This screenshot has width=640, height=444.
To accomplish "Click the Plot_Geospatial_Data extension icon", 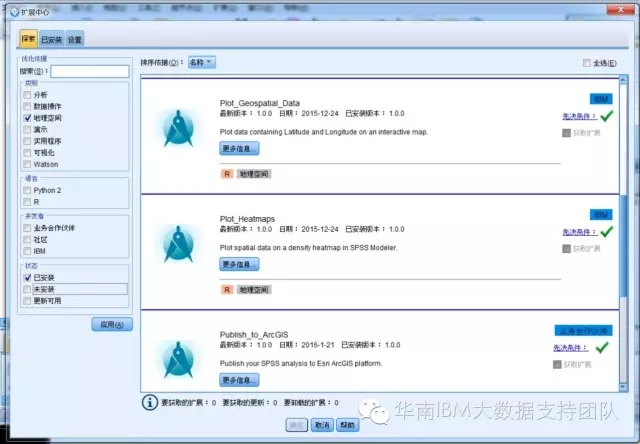I will (x=178, y=128).
